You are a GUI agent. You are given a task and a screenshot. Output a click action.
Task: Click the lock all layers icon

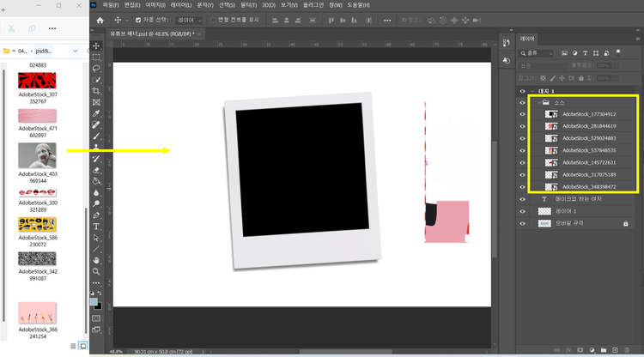(x=581, y=78)
